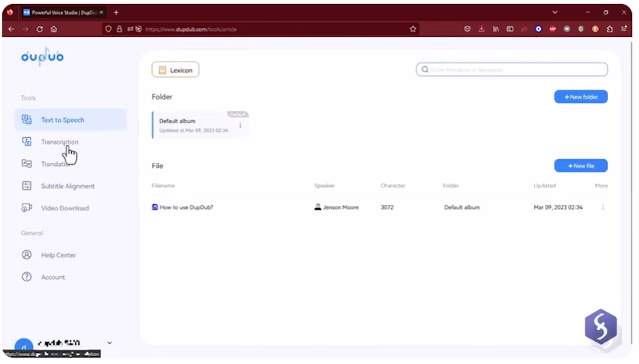Open the Video Download tool

pos(65,208)
